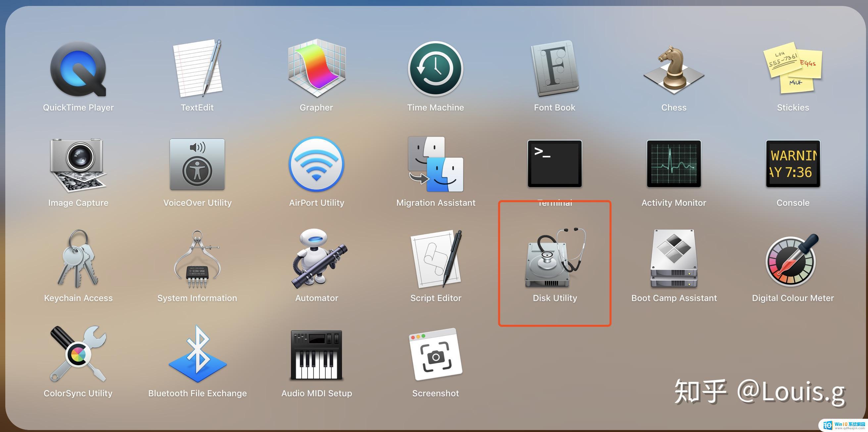Open Keychain Access icon
The width and height of the screenshot is (868, 432).
coord(78,259)
